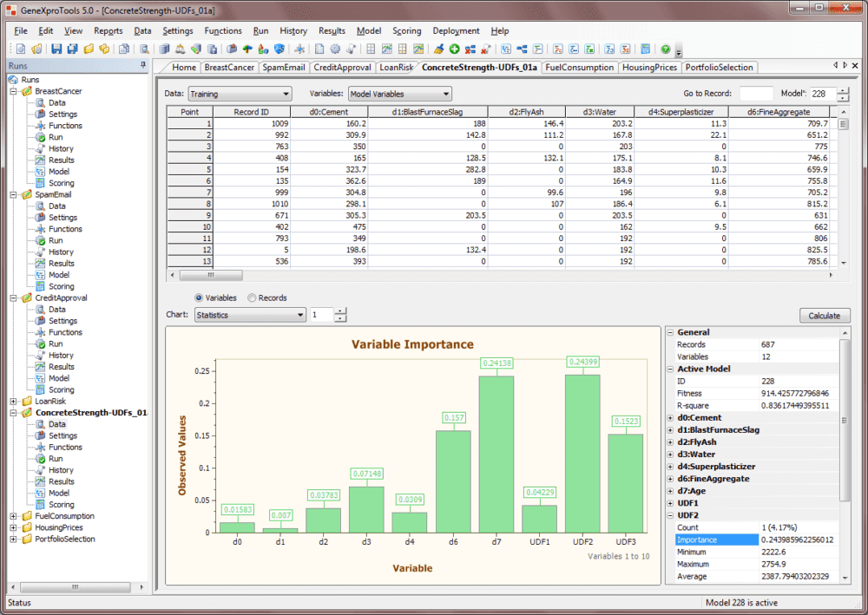868x615 pixels.
Task: Open History under the SpamEmail run
Action: click(61, 252)
